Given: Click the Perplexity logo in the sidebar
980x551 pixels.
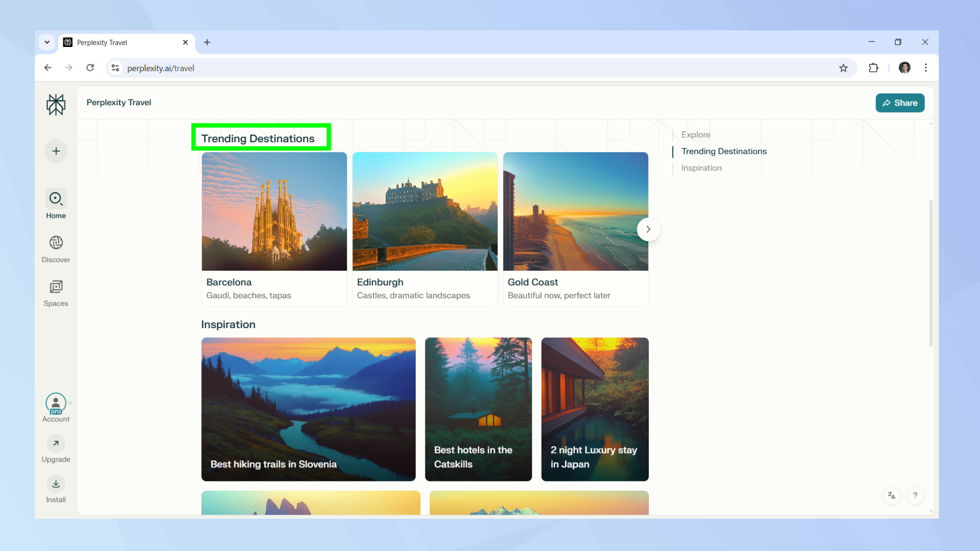Looking at the screenshot, I should pyautogui.click(x=56, y=104).
